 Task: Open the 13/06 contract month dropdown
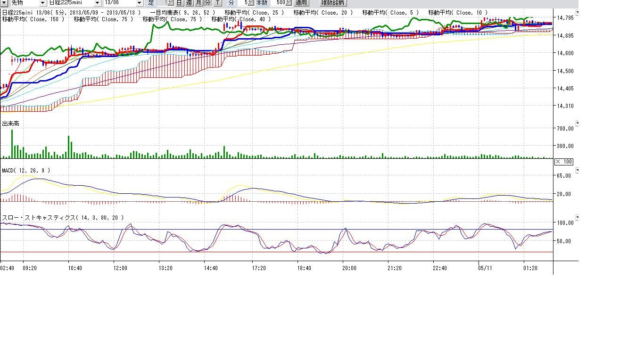tap(139, 3)
